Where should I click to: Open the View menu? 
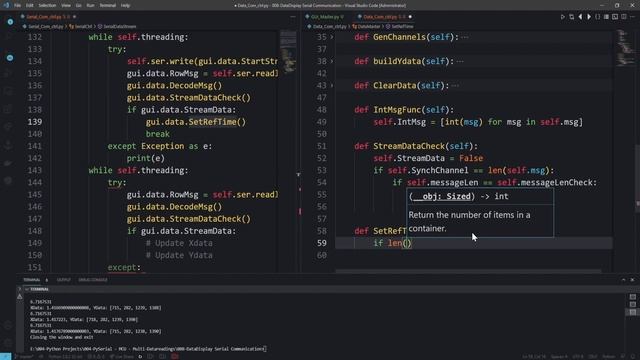point(66,6)
